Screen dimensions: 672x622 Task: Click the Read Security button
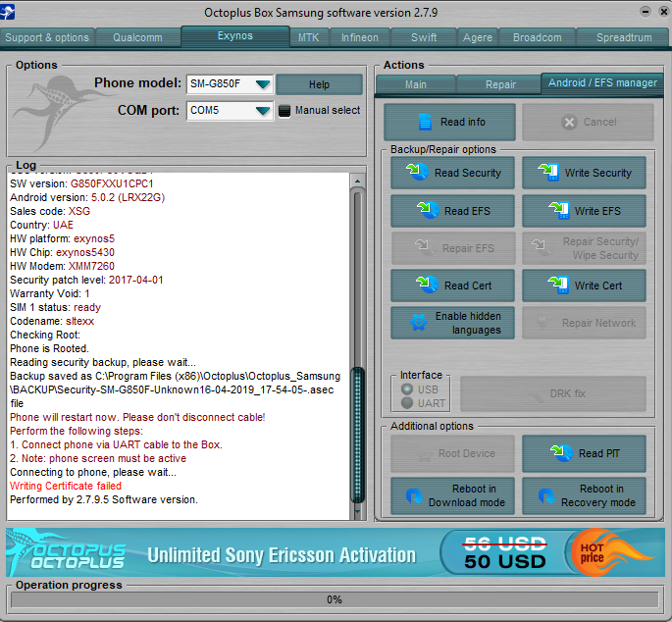point(452,173)
